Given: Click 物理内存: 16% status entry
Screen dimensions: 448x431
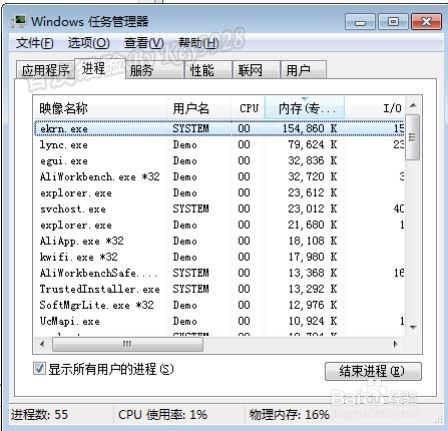Looking at the screenshot, I should click(289, 415).
